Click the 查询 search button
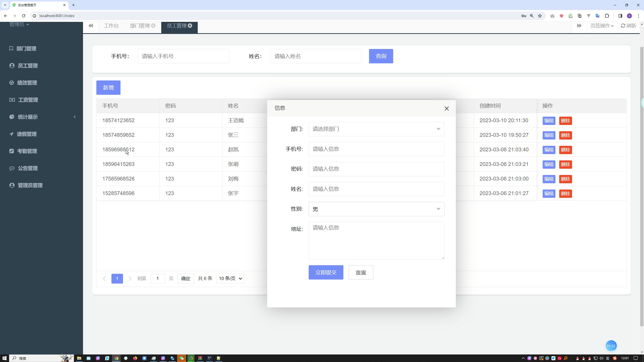Screen dimensions: 644x362 pos(381,56)
